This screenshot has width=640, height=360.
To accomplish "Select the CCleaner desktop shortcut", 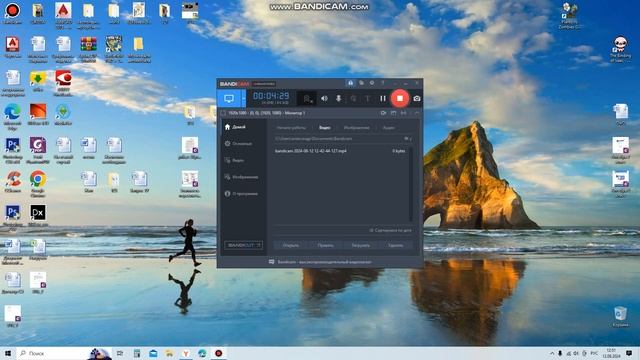I will pos(13,182).
